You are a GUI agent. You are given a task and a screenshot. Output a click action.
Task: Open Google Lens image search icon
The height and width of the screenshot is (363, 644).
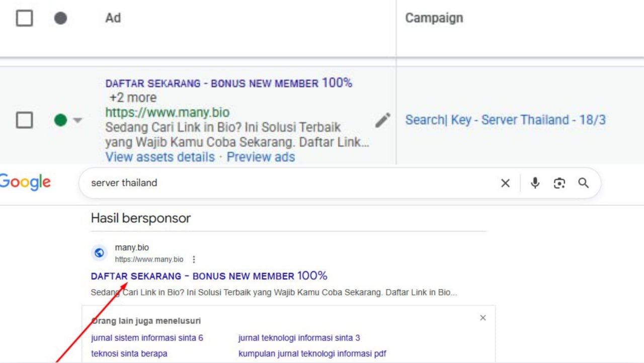tap(559, 183)
